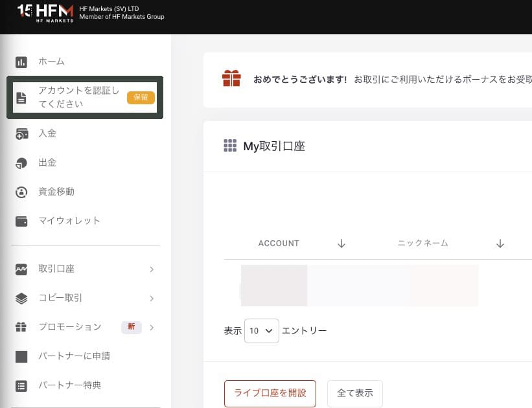Toggle the ニックネーム column sort arrow
The width and height of the screenshot is (532, 408).
tap(500, 244)
